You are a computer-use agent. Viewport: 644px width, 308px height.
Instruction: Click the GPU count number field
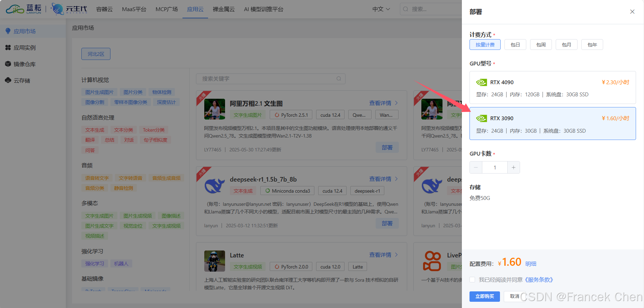495,167
